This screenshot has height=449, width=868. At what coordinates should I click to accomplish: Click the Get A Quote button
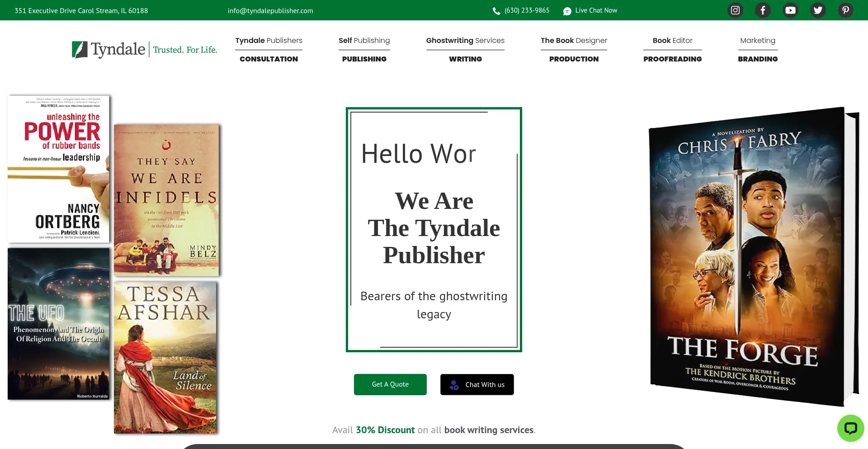390,384
